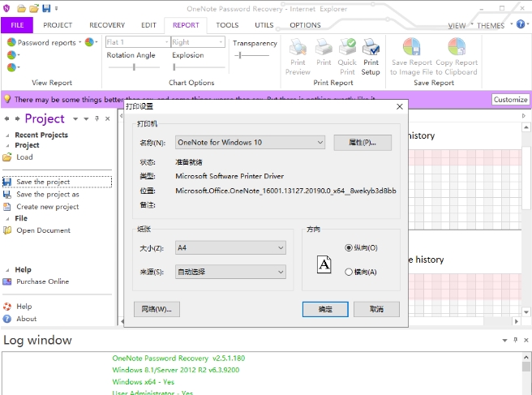Open the paper source dropdown
The image size is (532, 395).
(x=230, y=272)
